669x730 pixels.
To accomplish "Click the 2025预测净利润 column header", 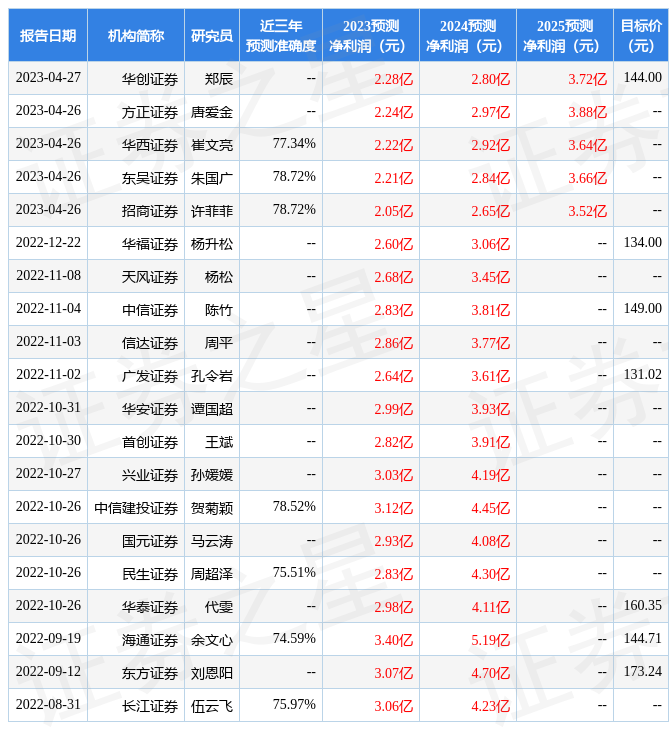I will (565, 35).
